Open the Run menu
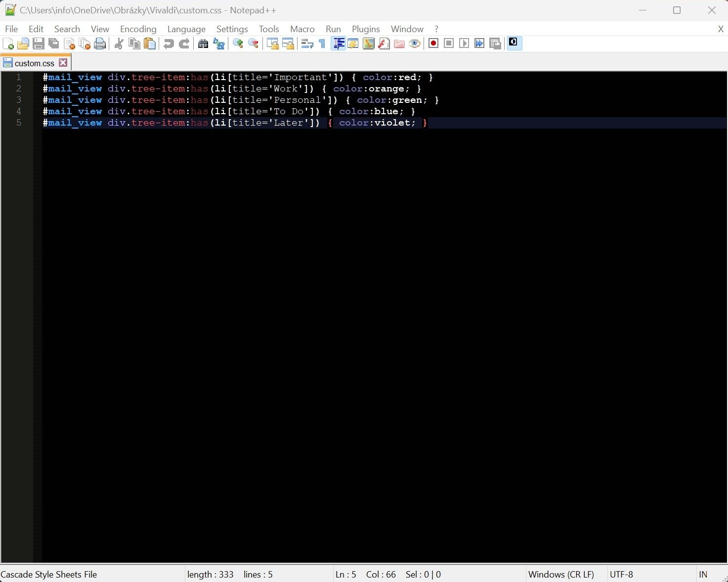The width and height of the screenshot is (728, 582). point(333,29)
